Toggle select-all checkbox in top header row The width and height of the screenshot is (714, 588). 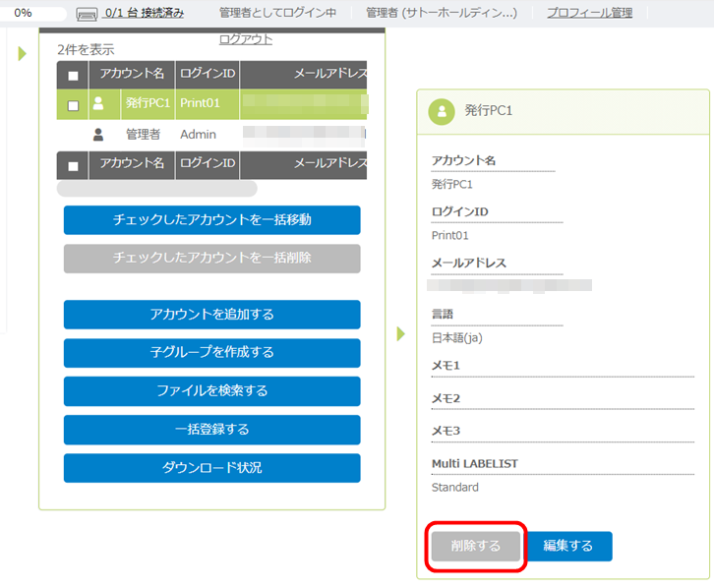coord(73,76)
